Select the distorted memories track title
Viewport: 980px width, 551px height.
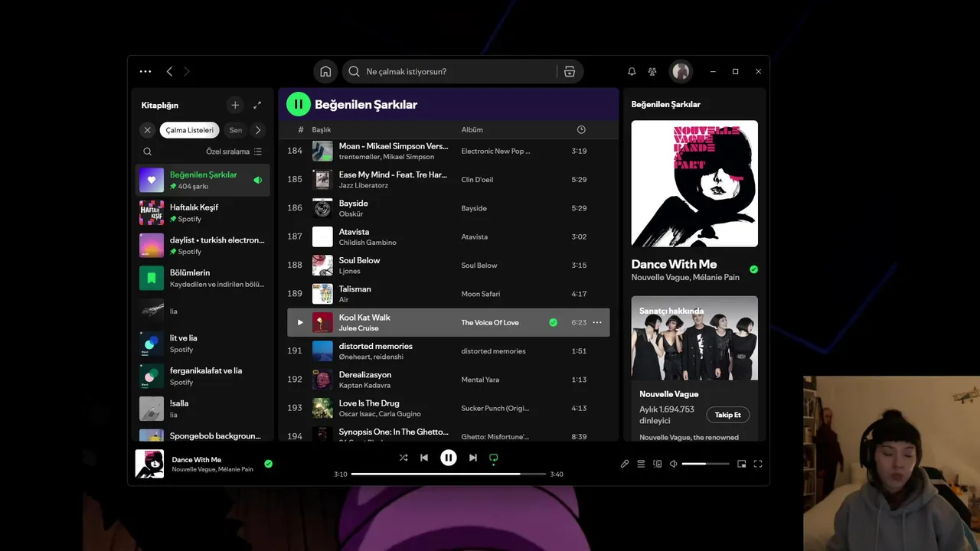[x=376, y=346]
